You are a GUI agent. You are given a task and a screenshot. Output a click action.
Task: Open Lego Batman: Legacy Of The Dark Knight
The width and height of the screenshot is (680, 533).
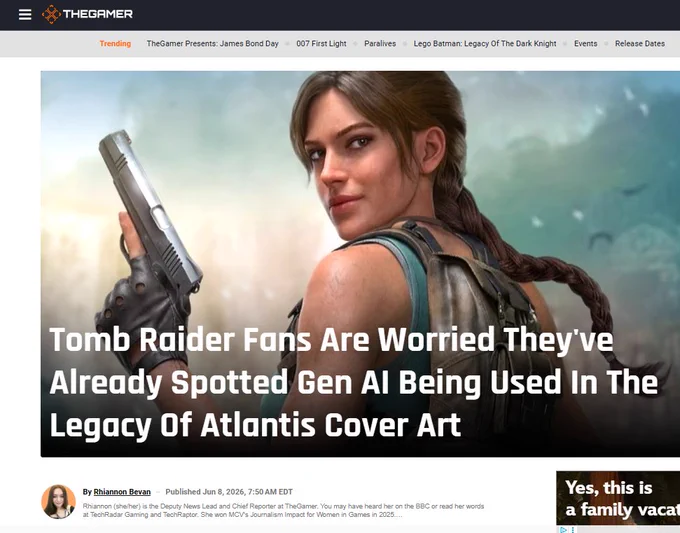(x=485, y=43)
